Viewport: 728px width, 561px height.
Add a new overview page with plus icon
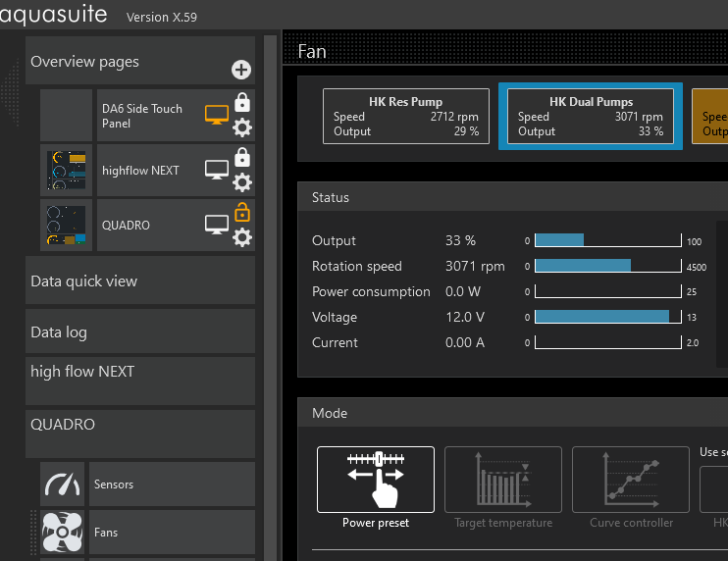(x=240, y=70)
